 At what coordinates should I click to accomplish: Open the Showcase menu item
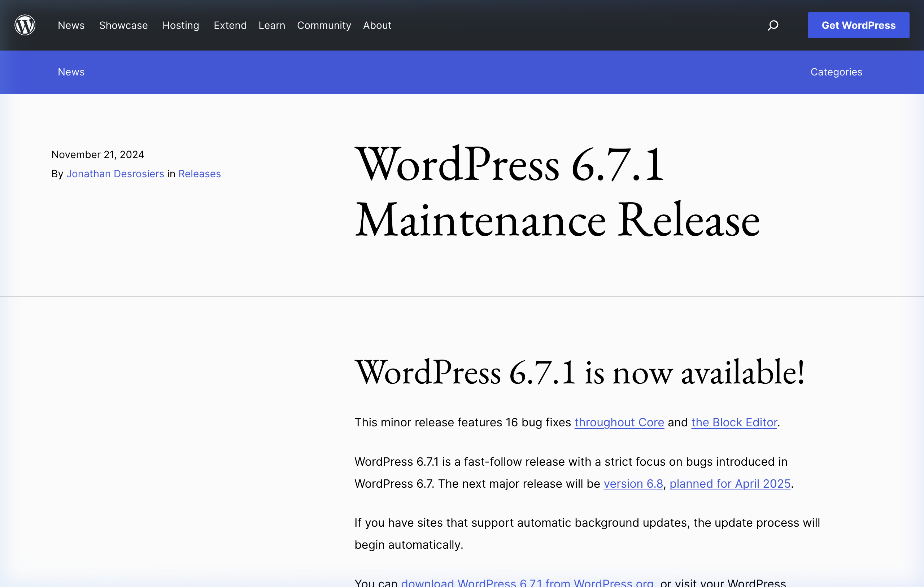[x=123, y=25]
